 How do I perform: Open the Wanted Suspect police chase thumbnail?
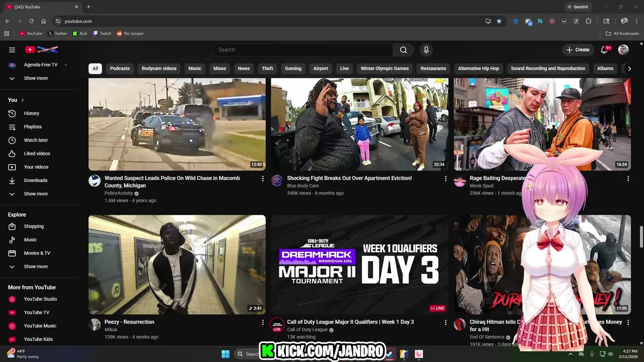(x=177, y=124)
